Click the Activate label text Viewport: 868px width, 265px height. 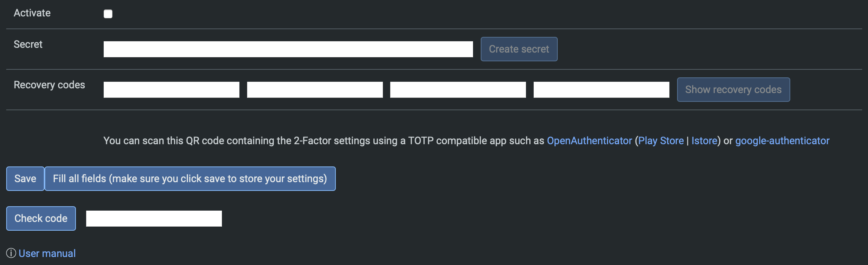click(x=32, y=13)
